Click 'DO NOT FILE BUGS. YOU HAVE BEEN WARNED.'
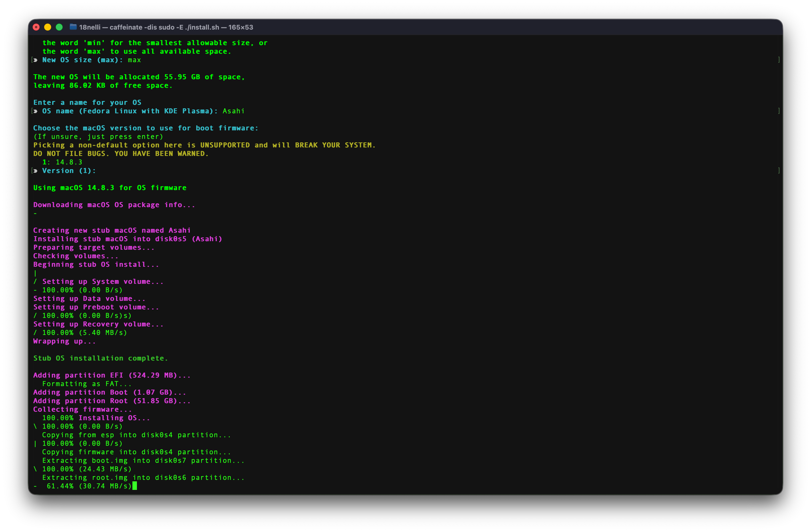 (121, 154)
